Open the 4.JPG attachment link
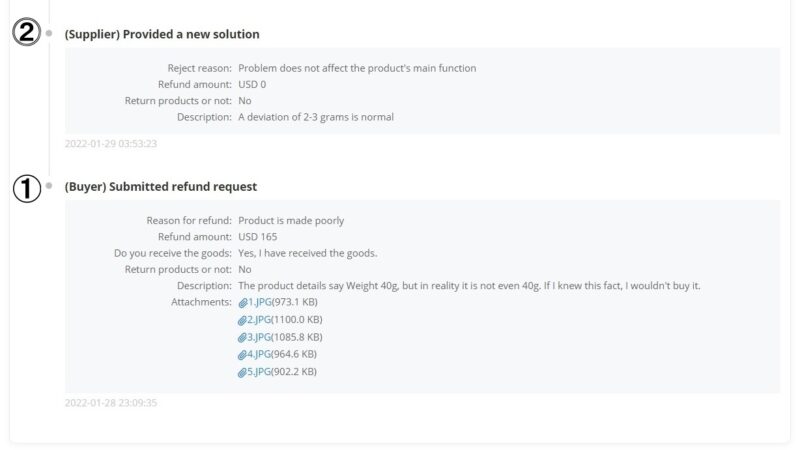The image size is (800, 450). point(259,354)
